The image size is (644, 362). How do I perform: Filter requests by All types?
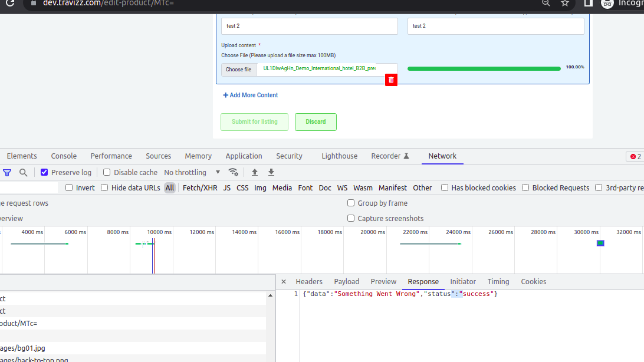click(170, 187)
